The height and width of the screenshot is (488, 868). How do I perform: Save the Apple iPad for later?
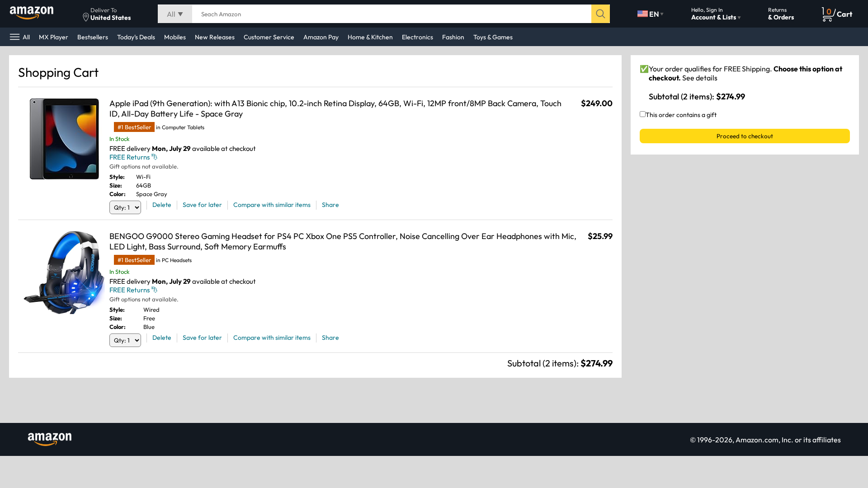(x=202, y=205)
